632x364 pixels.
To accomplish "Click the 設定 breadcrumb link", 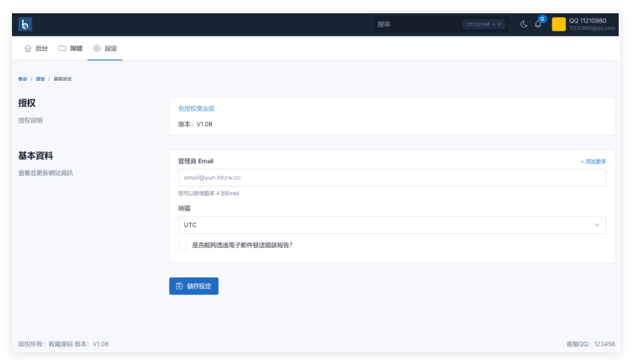I will click(40, 79).
